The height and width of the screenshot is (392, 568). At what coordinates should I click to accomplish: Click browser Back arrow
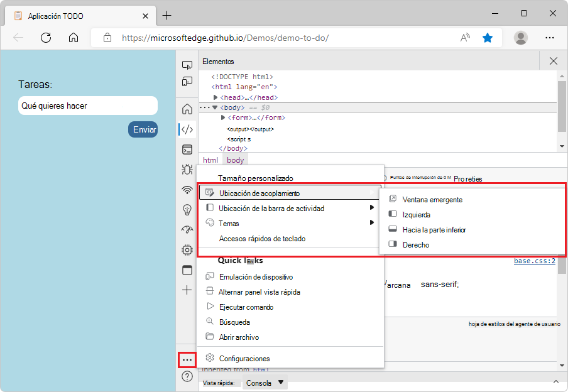point(18,37)
